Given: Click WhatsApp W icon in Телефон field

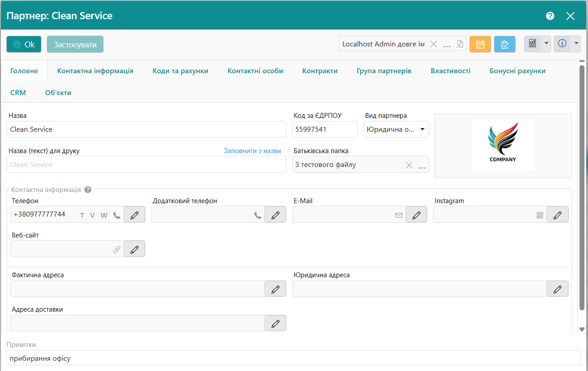Looking at the screenshot, I should click(104, 215).
